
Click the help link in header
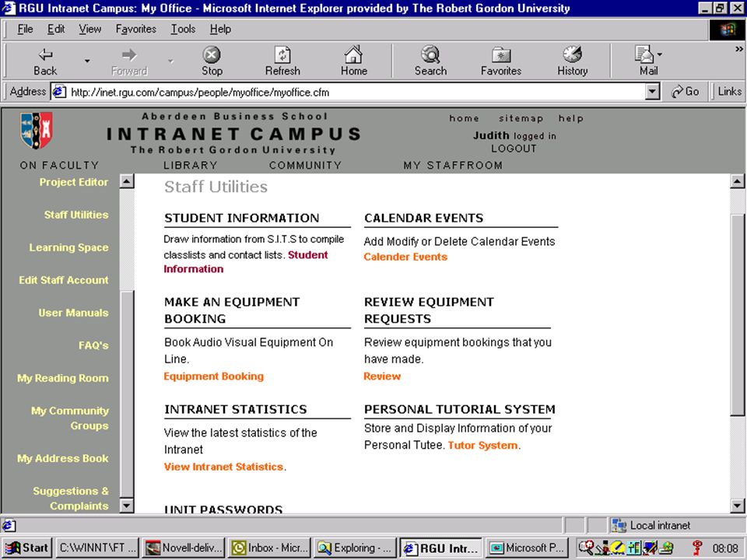(x=570, y=118)
